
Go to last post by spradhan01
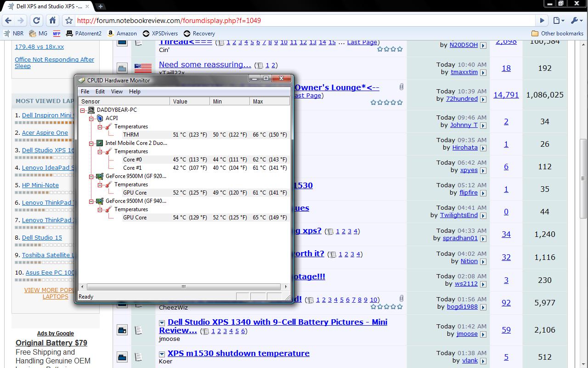[483, 239]
